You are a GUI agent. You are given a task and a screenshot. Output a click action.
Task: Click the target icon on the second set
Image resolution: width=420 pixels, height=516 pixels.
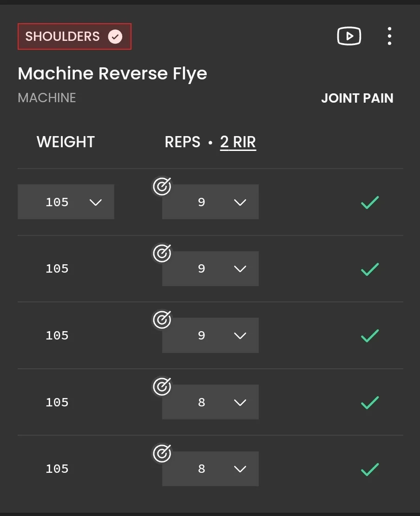click(x=162, y=254)
